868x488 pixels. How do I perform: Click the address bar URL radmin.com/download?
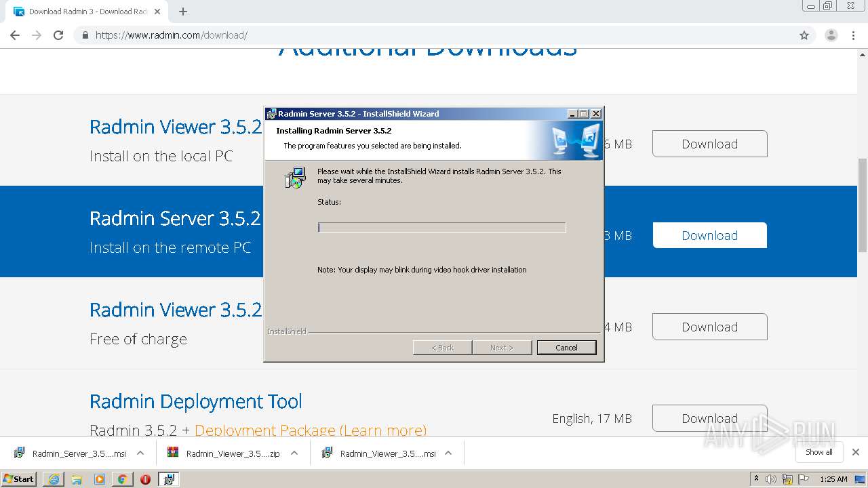[x=172, y=35]
